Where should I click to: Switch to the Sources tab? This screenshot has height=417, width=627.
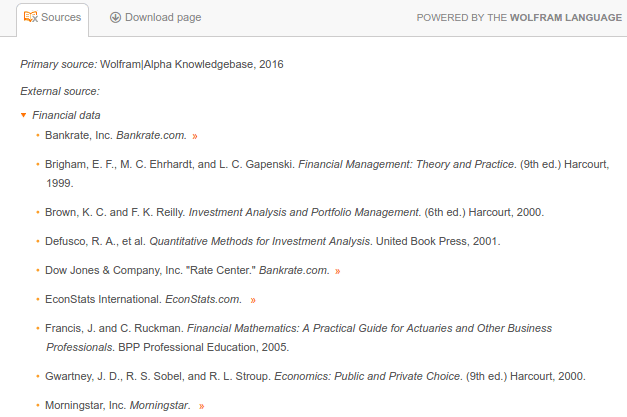52,18
